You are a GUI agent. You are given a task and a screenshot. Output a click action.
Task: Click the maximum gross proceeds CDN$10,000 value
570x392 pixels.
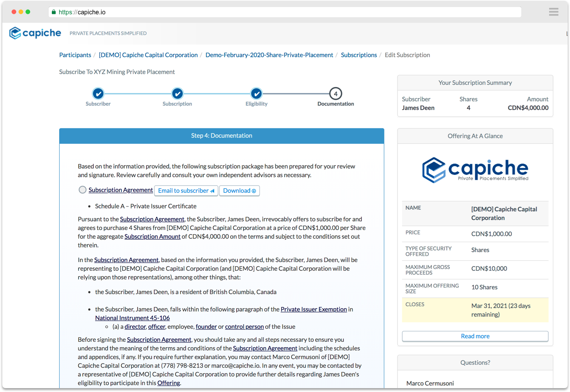coord(489,269)
